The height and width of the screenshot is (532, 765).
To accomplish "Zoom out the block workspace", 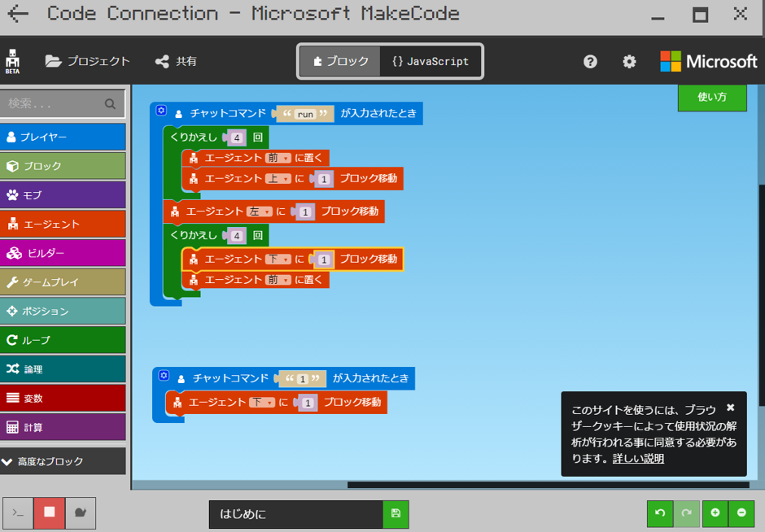I will 741,513.
